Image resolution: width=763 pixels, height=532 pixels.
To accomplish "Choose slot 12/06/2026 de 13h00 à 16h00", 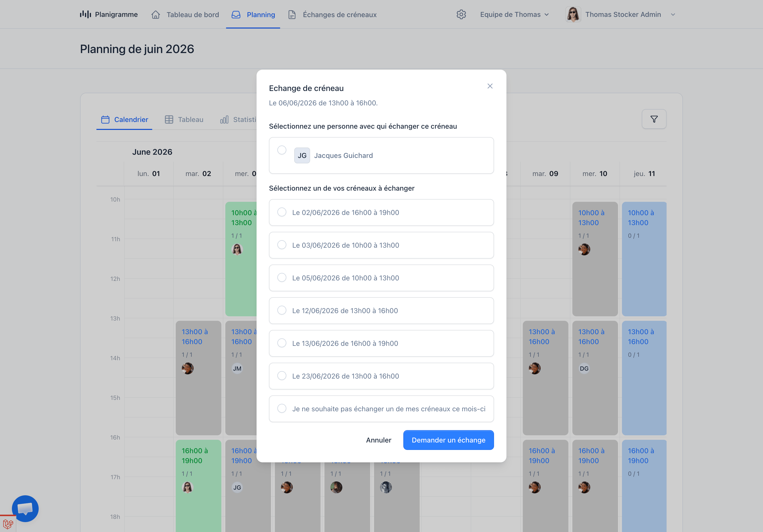I will (381, 311).
